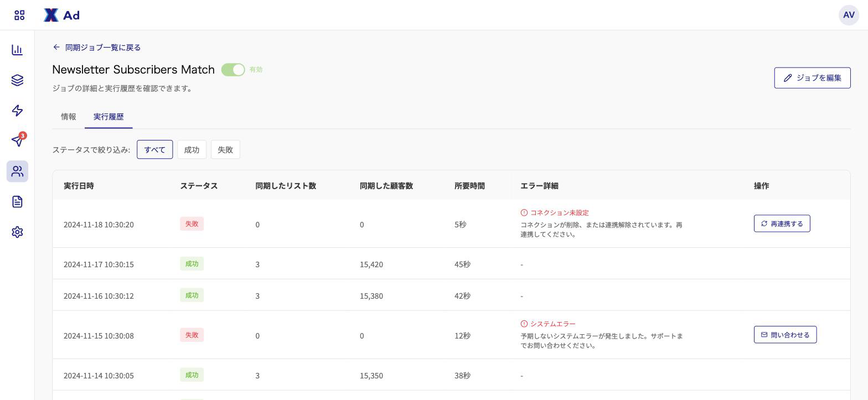Open the paper plane icon with badge
This screenshot has height=400, width=868.
17,141
